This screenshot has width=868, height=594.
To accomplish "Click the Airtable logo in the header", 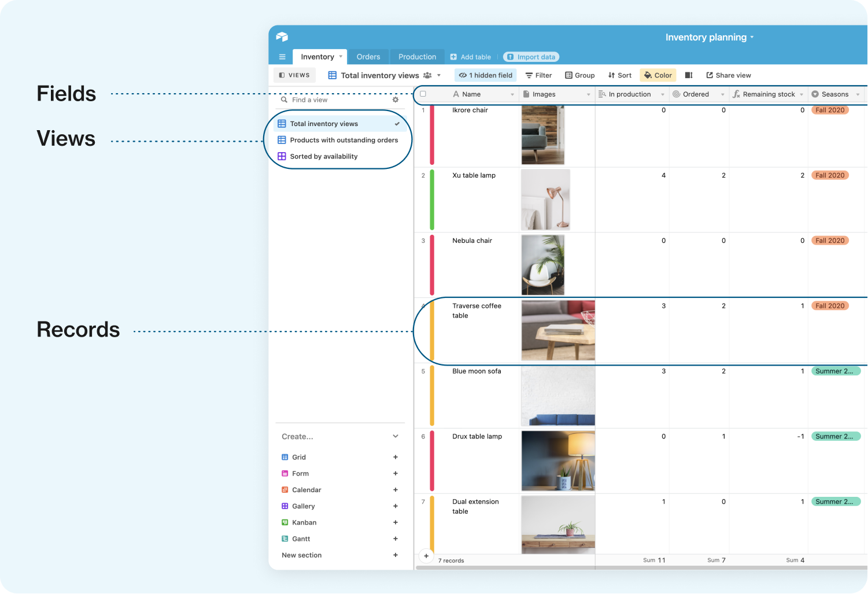I will pos(282,36).
